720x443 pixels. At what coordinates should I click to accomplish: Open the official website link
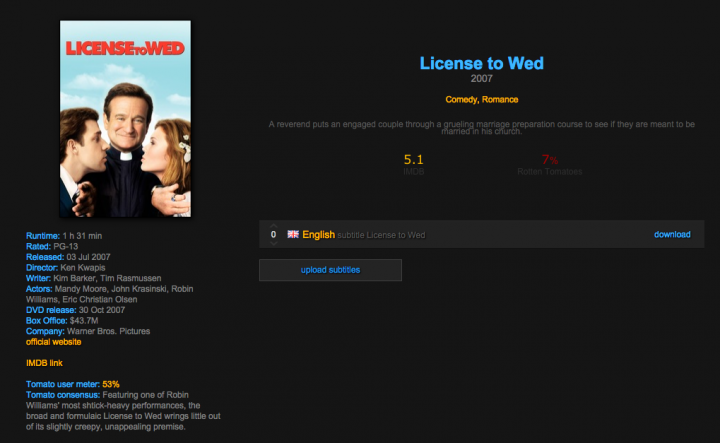coord(54,342)
